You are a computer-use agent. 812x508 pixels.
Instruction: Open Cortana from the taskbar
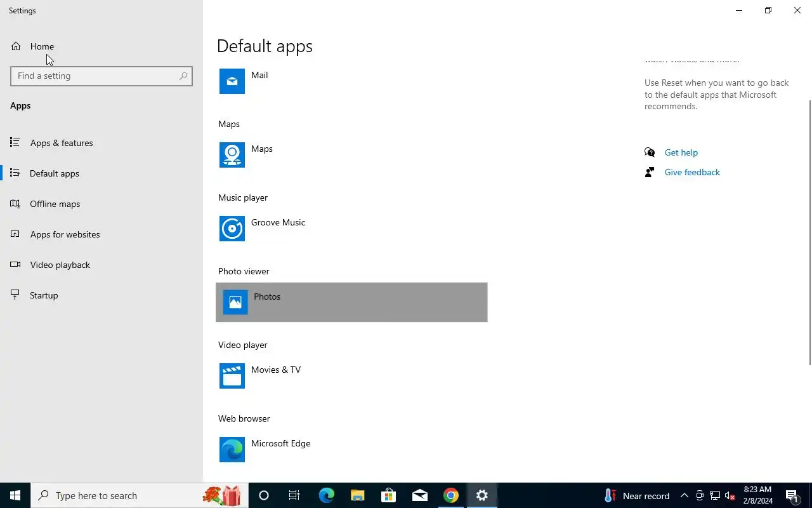264,495
